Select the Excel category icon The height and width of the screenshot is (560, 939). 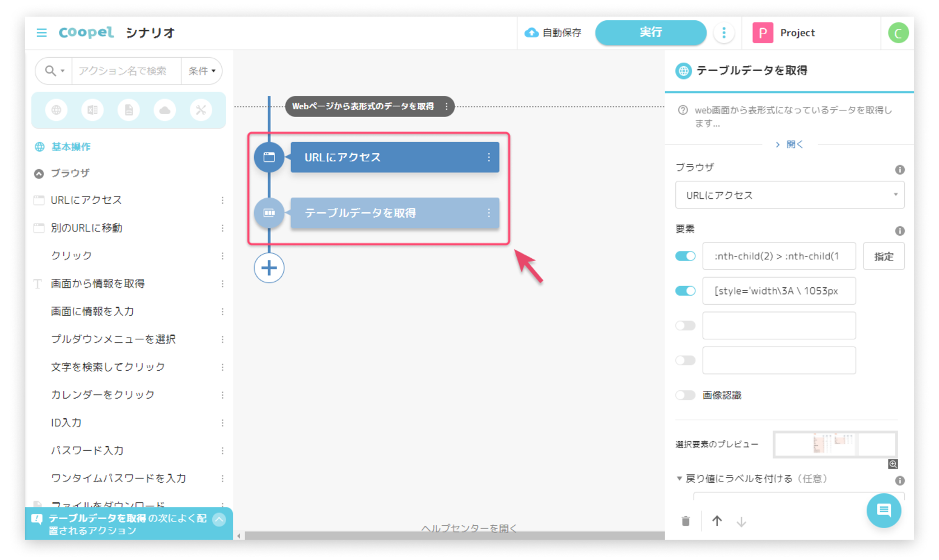(92, 110)
